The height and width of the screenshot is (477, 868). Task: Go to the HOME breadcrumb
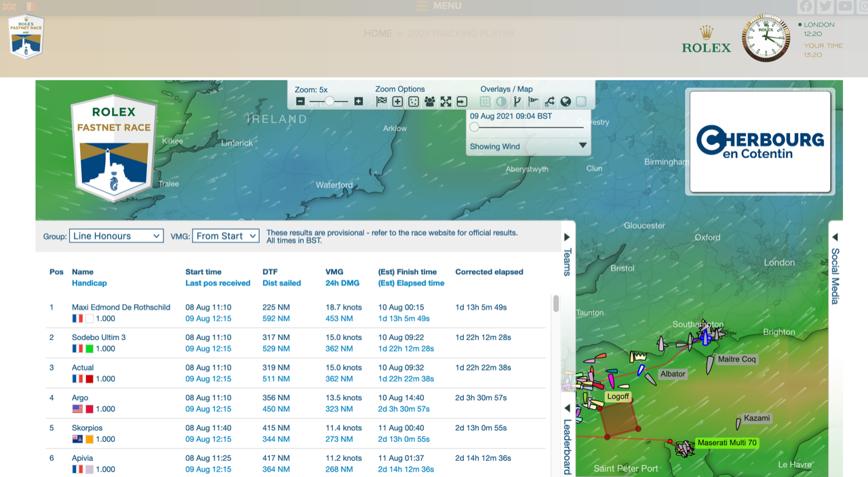(x=378, y=33)
